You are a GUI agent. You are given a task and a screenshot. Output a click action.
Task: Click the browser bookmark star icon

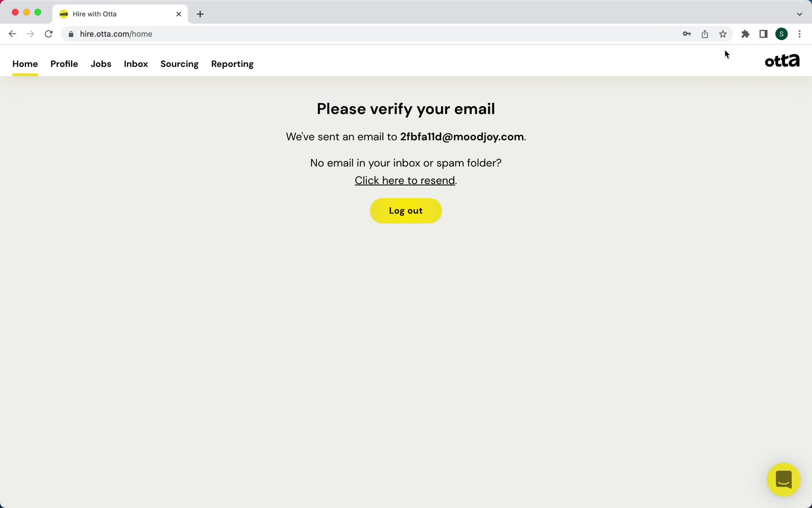point(723,34)
